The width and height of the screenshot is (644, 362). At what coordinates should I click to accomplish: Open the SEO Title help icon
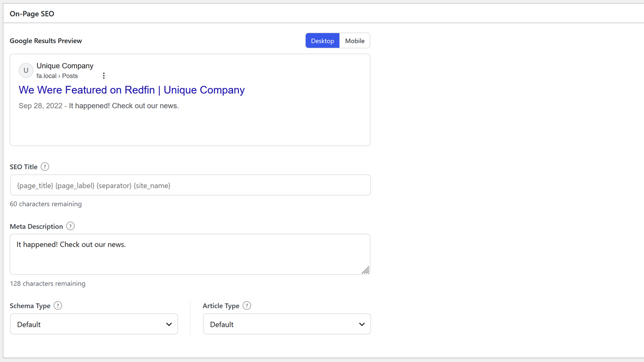click(x=45, y=167)
